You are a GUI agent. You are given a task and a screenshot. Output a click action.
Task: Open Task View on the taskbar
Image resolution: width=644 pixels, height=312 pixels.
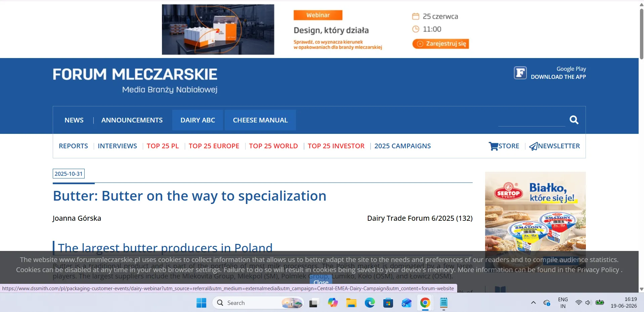[314, 303]
